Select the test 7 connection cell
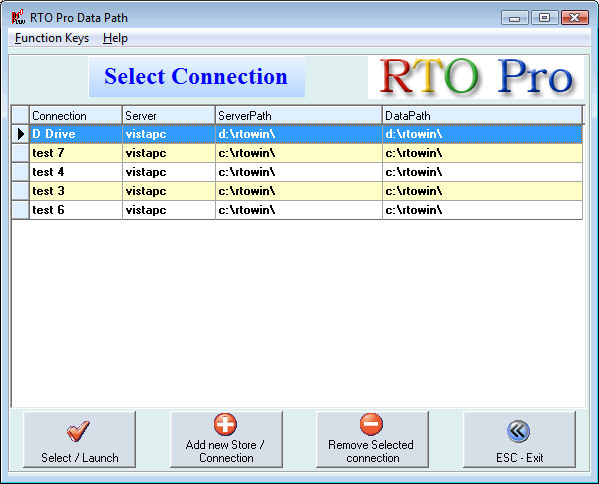599x484 pixels. pos(76,153)
